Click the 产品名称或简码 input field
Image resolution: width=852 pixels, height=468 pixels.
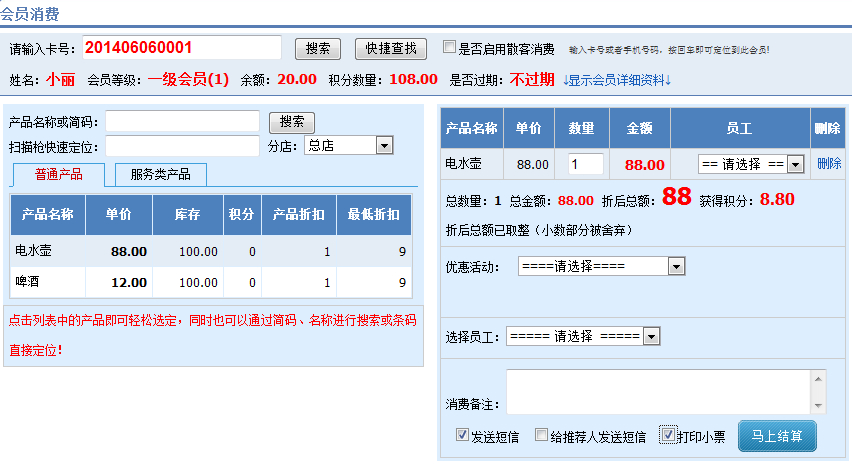pos(182,122)
